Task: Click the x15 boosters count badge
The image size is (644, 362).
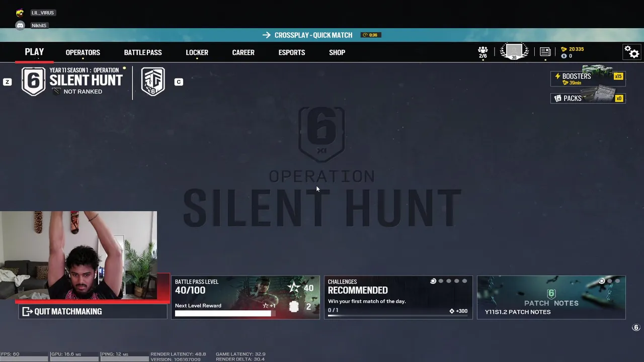Action: coord(618,76)
